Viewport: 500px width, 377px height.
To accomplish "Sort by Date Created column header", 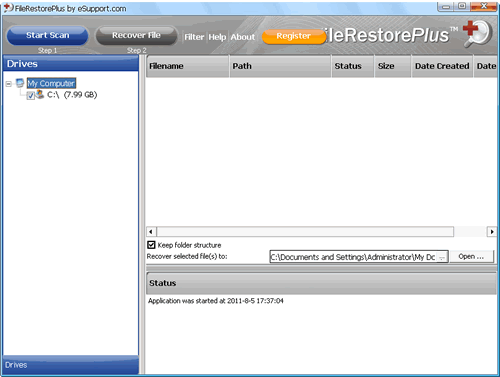I will [442, 66].
